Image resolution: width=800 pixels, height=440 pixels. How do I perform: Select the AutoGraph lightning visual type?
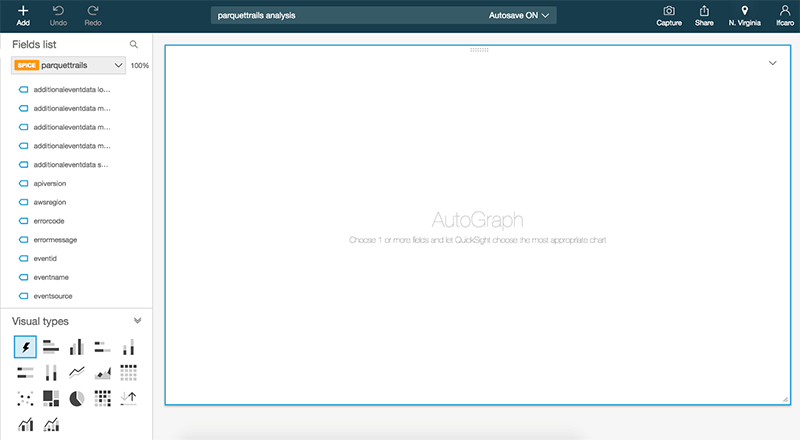[25, 347]
